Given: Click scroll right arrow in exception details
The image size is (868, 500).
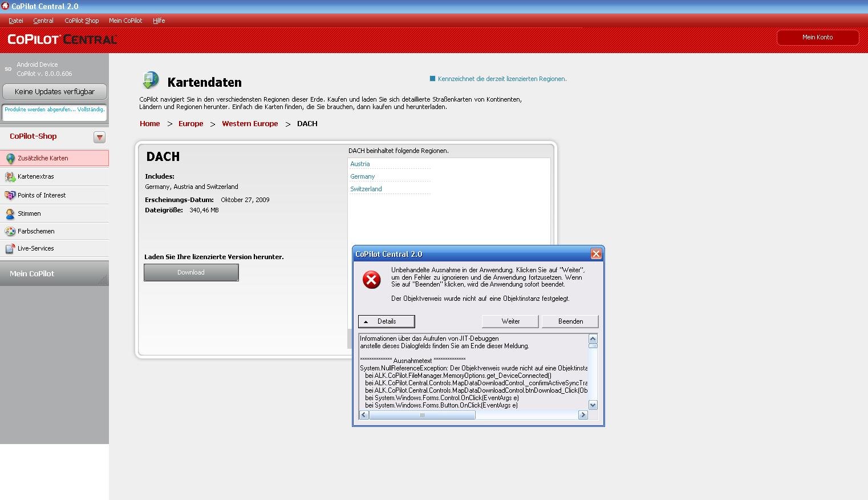Looking at the screenshot, I should [583, 415].
